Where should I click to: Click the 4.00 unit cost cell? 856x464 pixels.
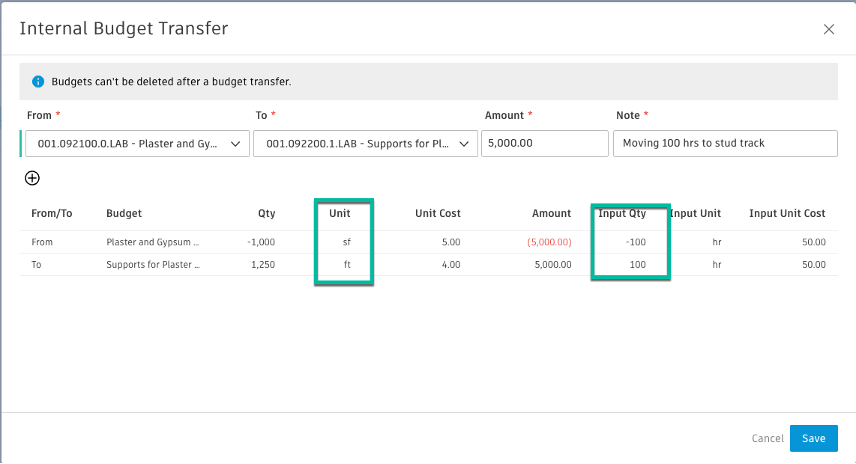[x=451, y=265]
